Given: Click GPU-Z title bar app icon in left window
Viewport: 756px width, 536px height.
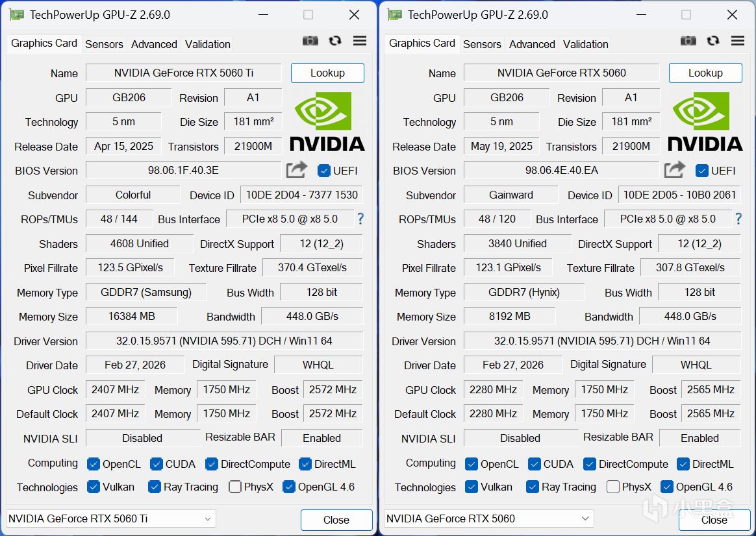Looking at the screenshot, I should point(17,15).
